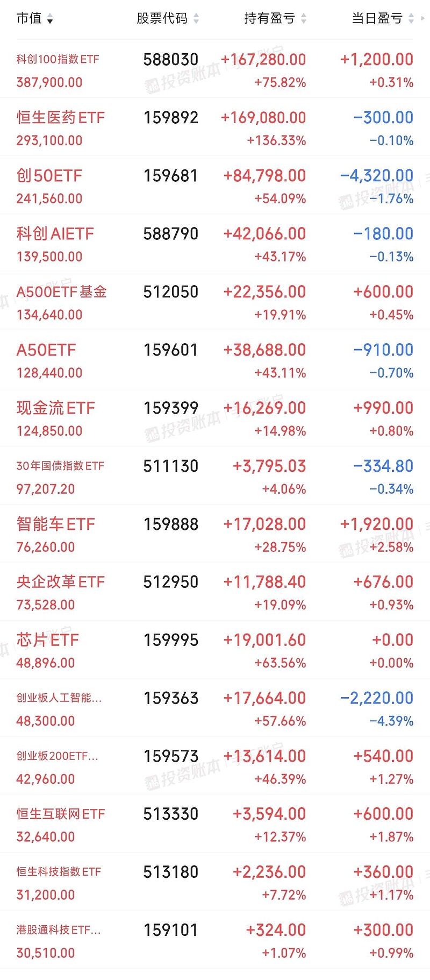Screen dimensions: 430x980
Task: Select 科创AIETF fund name
Action: coord(55,233)
